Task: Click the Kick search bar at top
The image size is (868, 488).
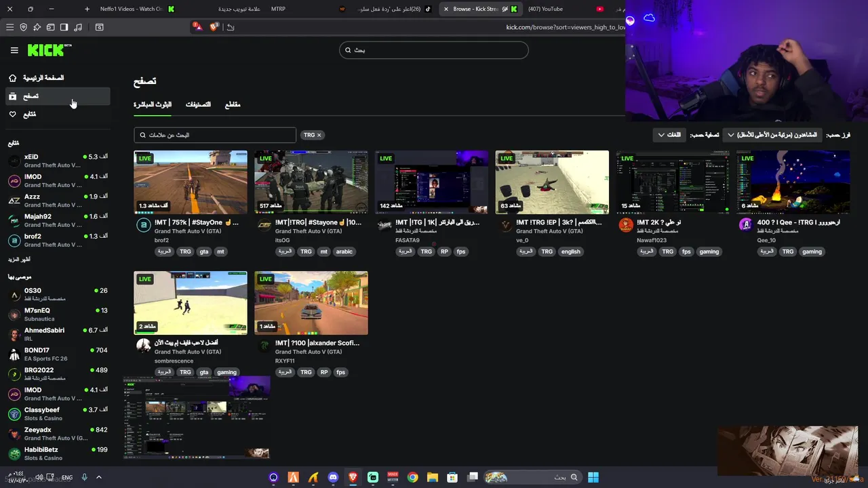Action: [434, 50]
